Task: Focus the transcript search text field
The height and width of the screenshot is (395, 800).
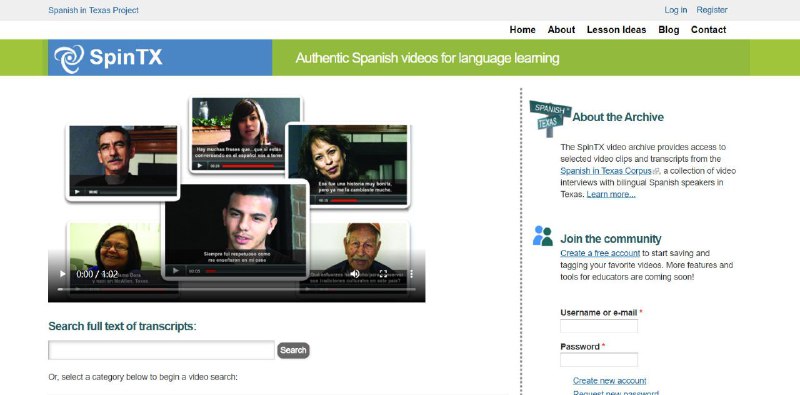Action: click(x=161, y=350)
